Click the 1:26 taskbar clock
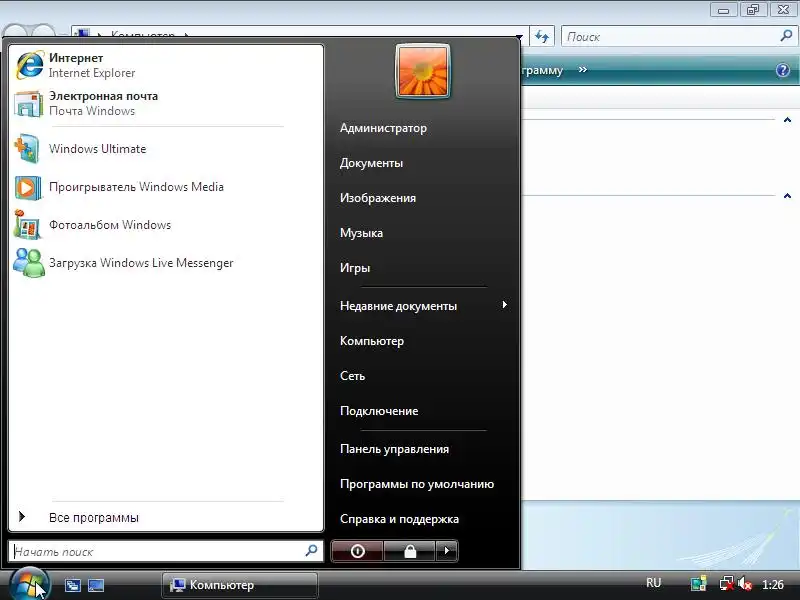The height and width of the screenshot is (600, 800). [x=772, y=585]
